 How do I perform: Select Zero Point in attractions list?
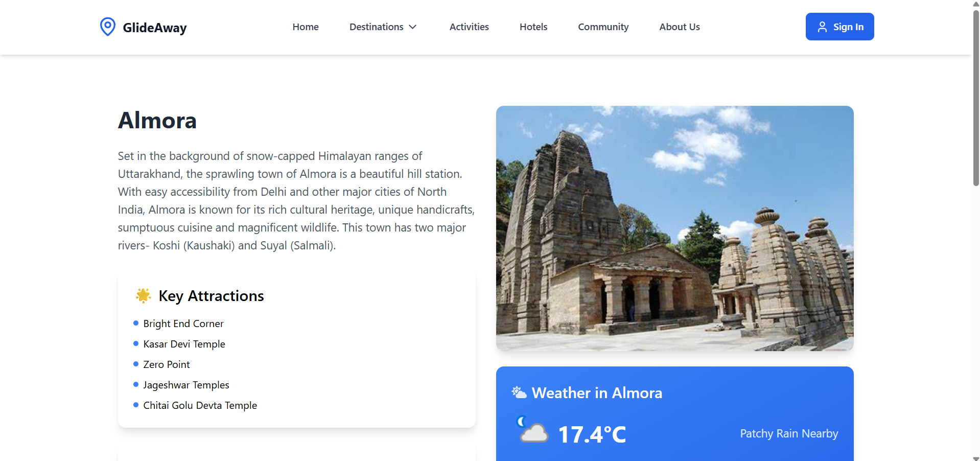point(167,364)
